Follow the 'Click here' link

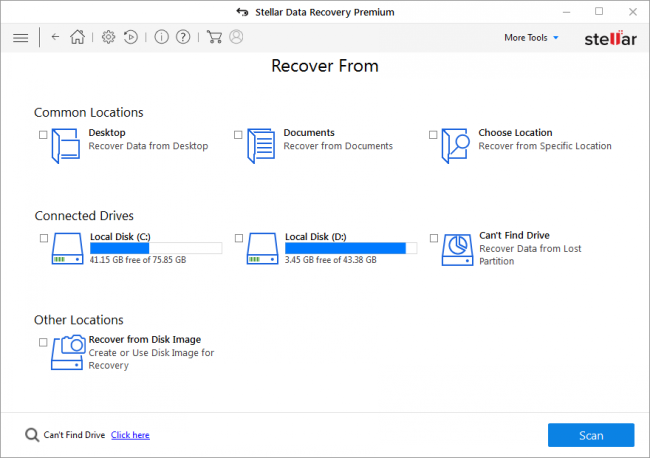tap(130, 435)
